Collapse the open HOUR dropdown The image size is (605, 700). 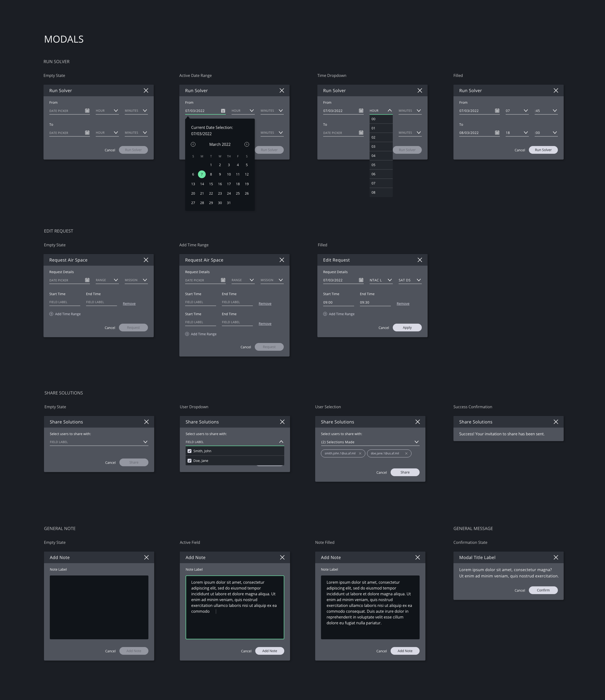pos(389,111)
